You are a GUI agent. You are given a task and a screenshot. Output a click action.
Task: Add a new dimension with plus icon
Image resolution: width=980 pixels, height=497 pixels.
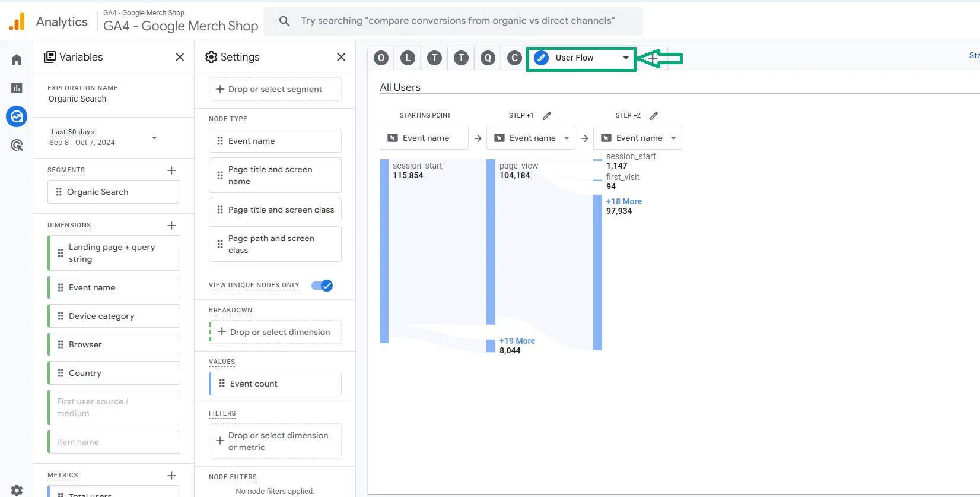pyautogui.click(x=171, y=226)
